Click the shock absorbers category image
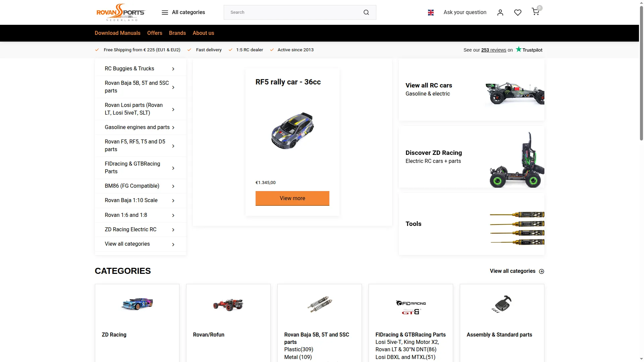Viewport: 644px width, 362px height. coord(320,304)
